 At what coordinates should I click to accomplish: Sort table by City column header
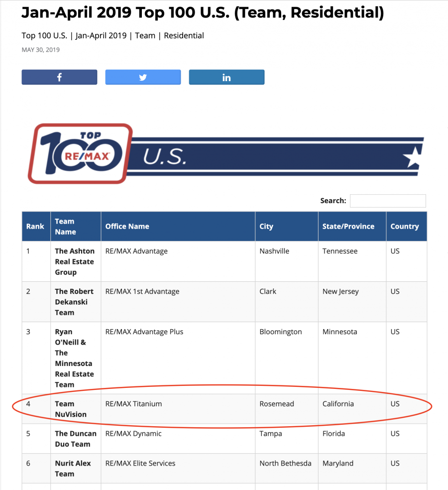[x=287, y=226]
